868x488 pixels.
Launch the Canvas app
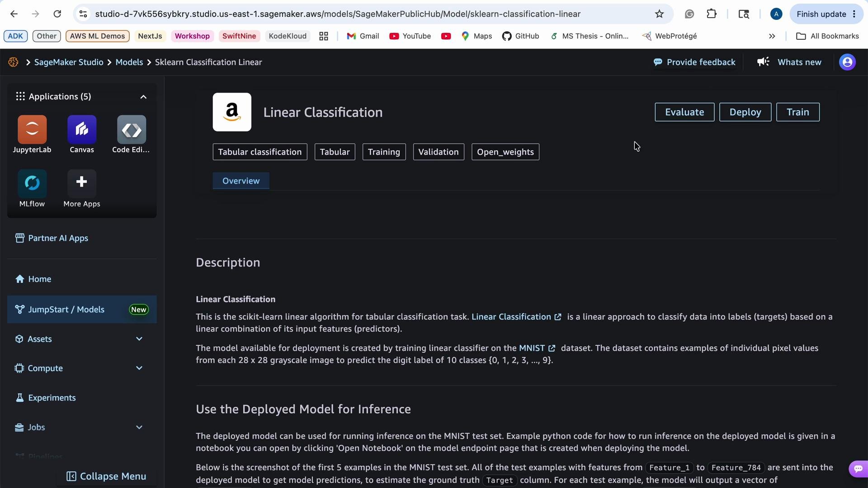pos(82,130)
